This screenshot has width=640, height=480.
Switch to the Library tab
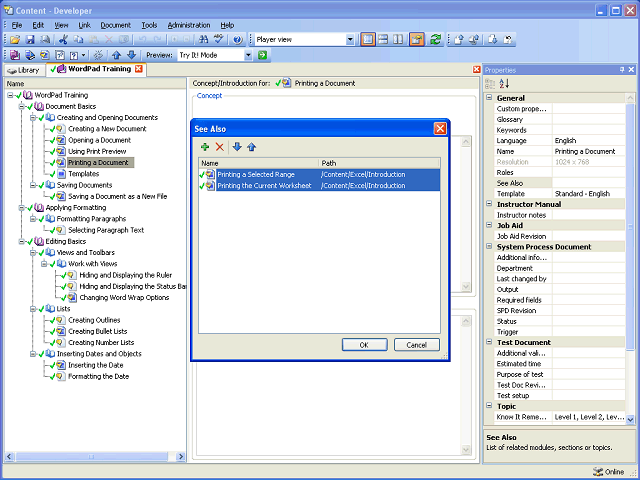(x=24, y=70)
